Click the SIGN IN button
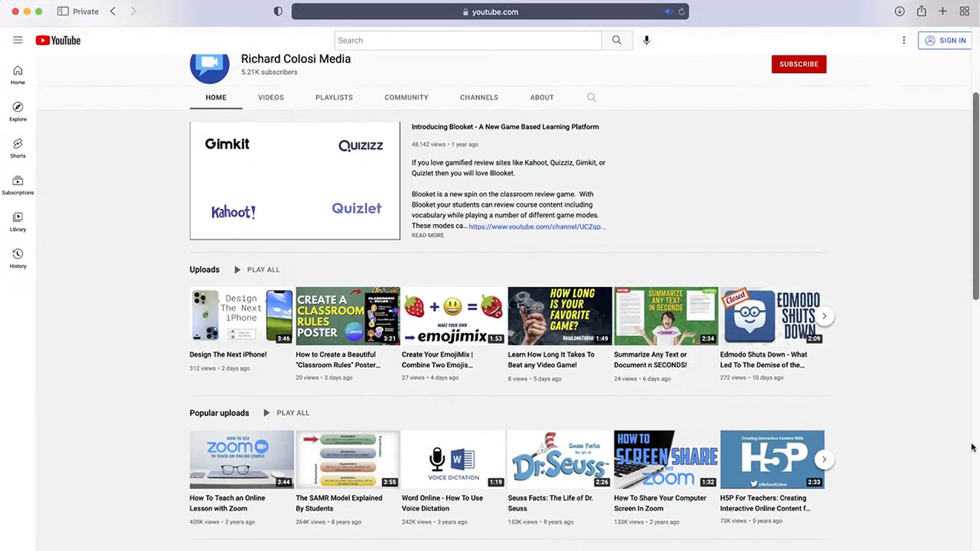This screenshot has height=551, width=980. (x=945, y=40)
